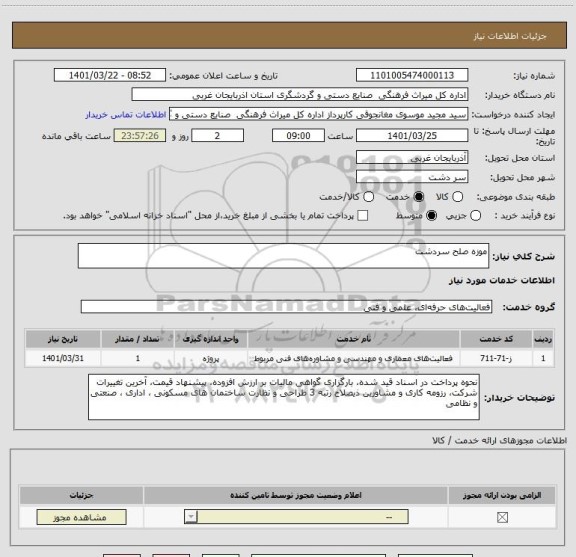Click the service group field فعالیت‌های حرفه‌ای

286,307
